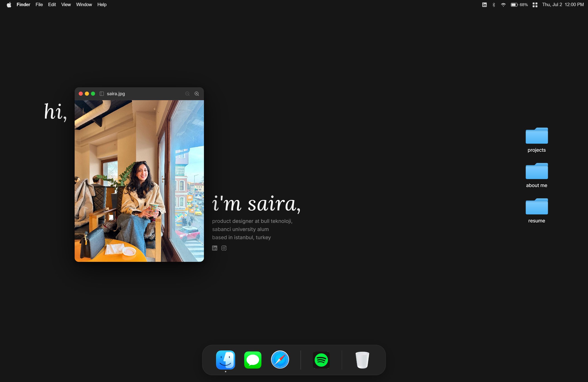Maximize the saira.jpg window

(x=93, y=94)
